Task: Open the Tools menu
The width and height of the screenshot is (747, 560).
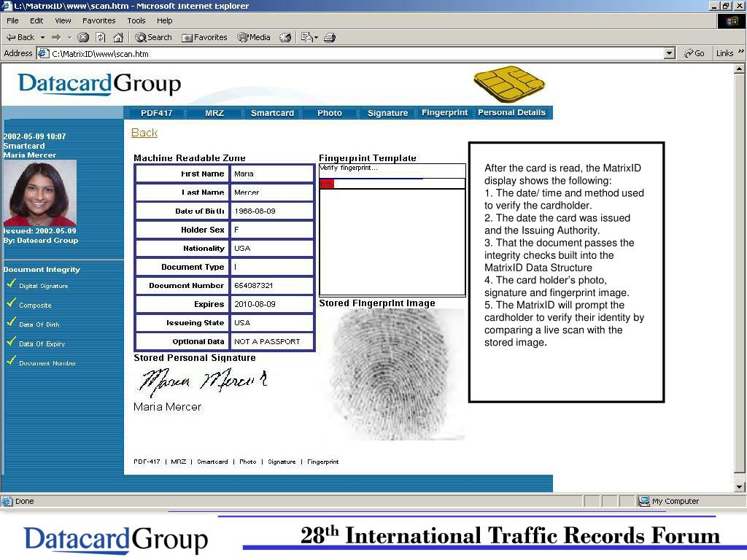Action: [x=136, y=20]
